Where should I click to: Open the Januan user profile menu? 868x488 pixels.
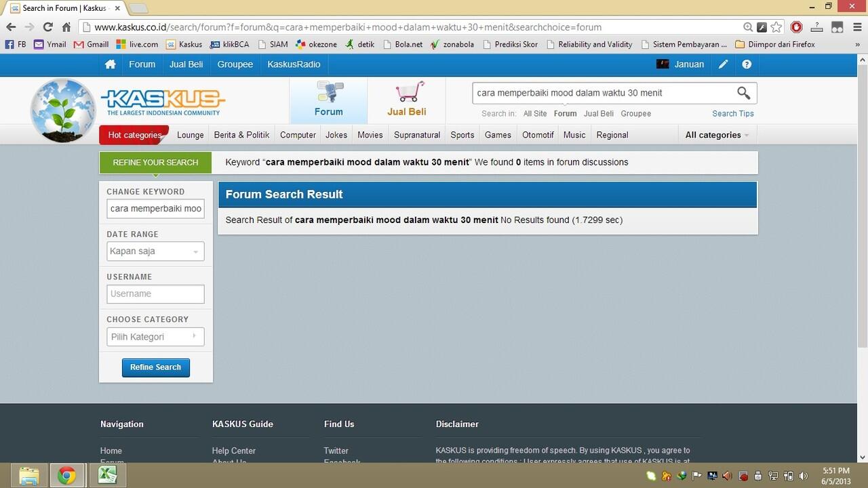coord(680,64)
